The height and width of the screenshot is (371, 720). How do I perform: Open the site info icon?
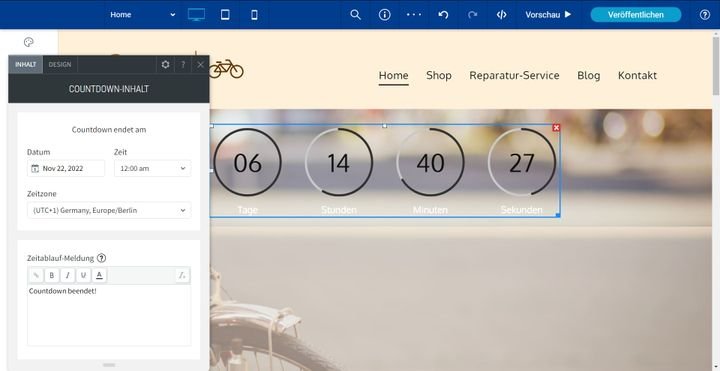pos(384,15)
